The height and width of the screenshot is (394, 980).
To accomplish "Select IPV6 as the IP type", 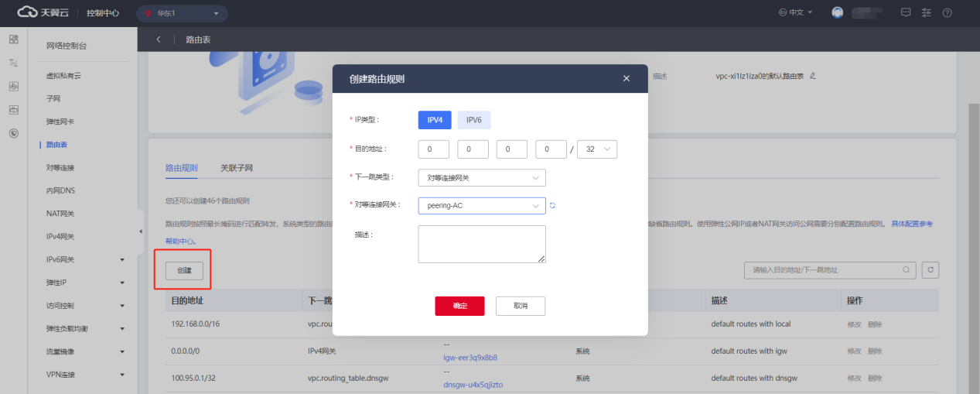I will [473, 120].
